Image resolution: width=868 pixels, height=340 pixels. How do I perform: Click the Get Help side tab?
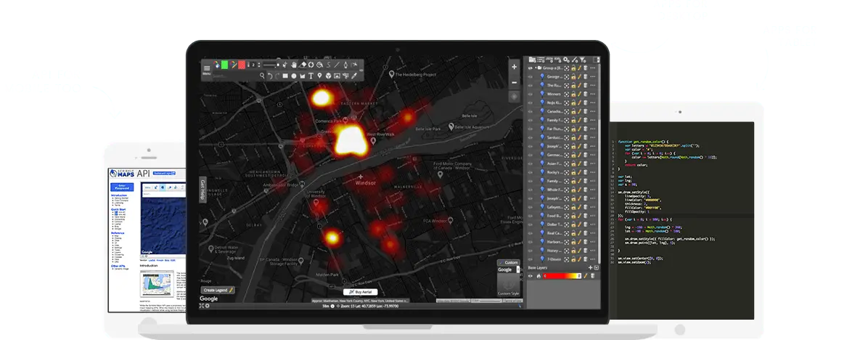click(202, 190)
